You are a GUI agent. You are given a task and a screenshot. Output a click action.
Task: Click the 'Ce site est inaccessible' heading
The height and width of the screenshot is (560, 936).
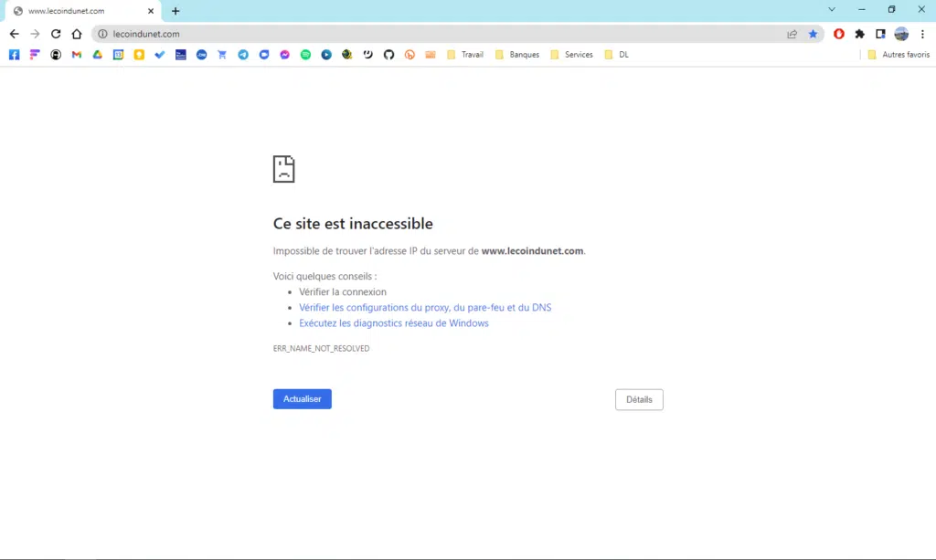pyautogui.click(x=353, y=223)
